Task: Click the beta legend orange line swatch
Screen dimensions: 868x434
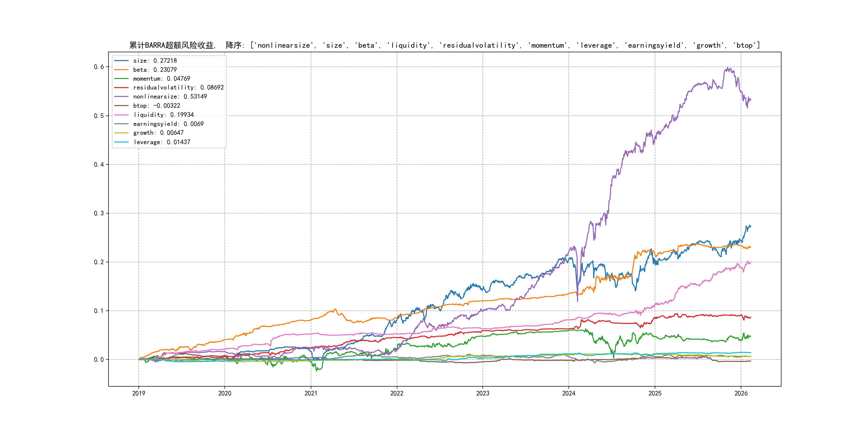Action: click(121, 70)
